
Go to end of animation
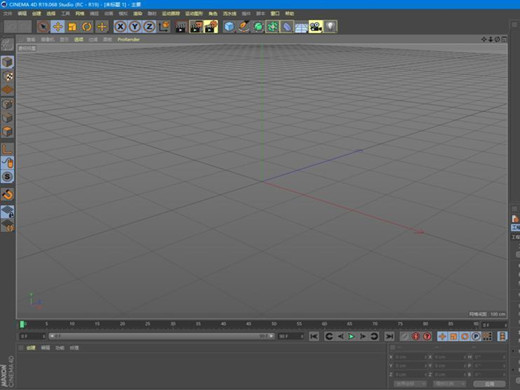point(389,336)
